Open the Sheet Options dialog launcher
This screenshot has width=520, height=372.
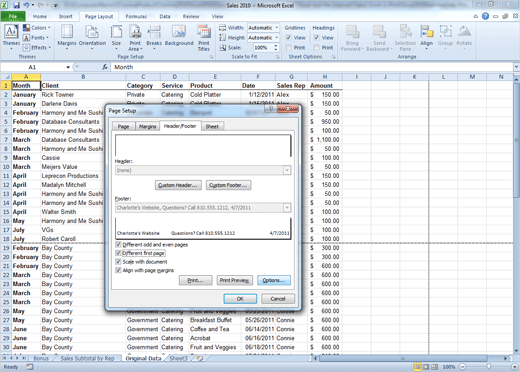tap(333, 57)
